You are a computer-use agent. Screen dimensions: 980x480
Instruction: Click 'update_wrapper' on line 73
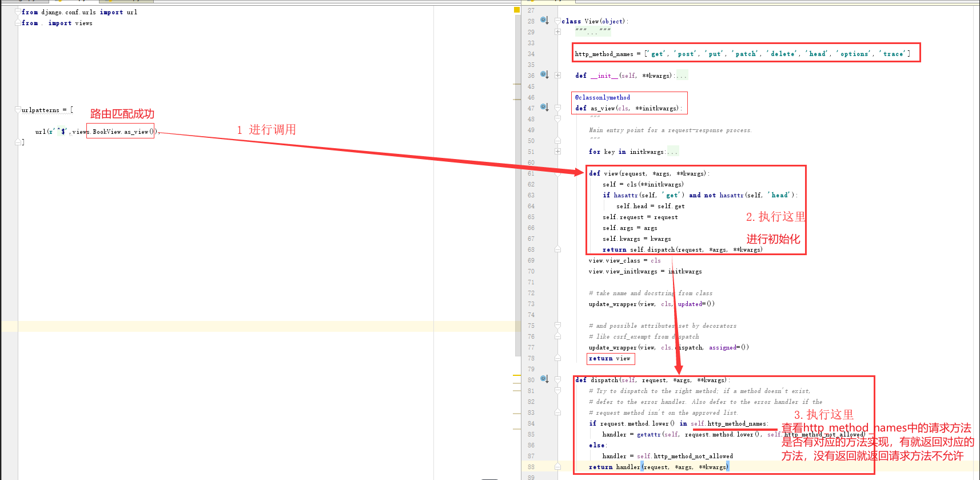coord(612,304)
